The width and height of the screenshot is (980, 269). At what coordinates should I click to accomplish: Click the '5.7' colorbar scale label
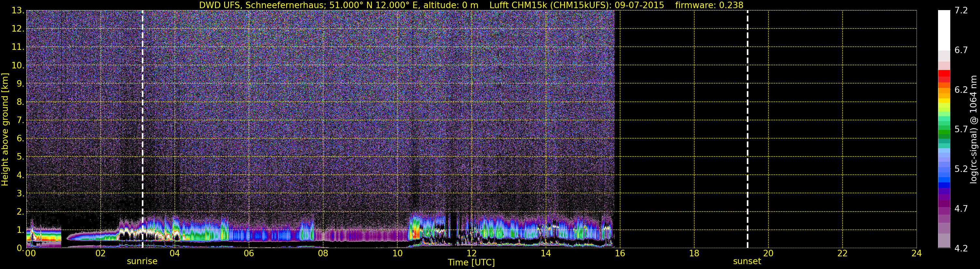coord(961,129)
